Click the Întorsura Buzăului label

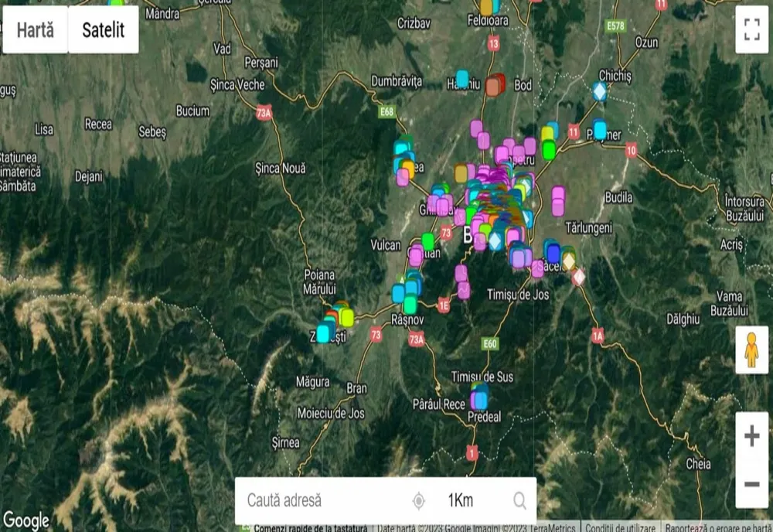point(744,209)
